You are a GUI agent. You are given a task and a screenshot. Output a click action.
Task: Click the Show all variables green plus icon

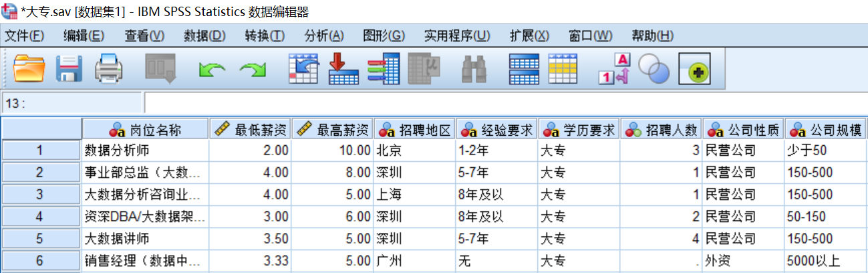[x=694, y=69]
